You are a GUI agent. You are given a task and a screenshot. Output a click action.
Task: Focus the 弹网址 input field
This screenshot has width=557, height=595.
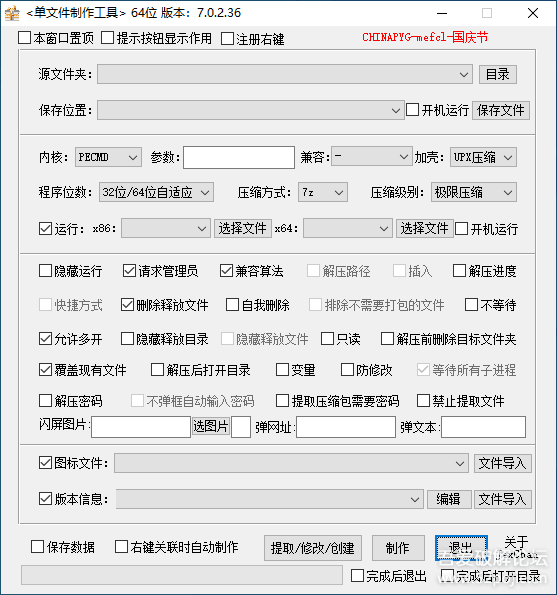tap(346, 427)
